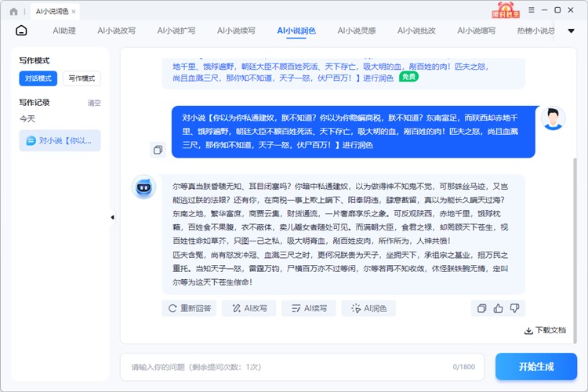Focus the question input field
This screenshot has width=588, height=392.
(303, 367)
